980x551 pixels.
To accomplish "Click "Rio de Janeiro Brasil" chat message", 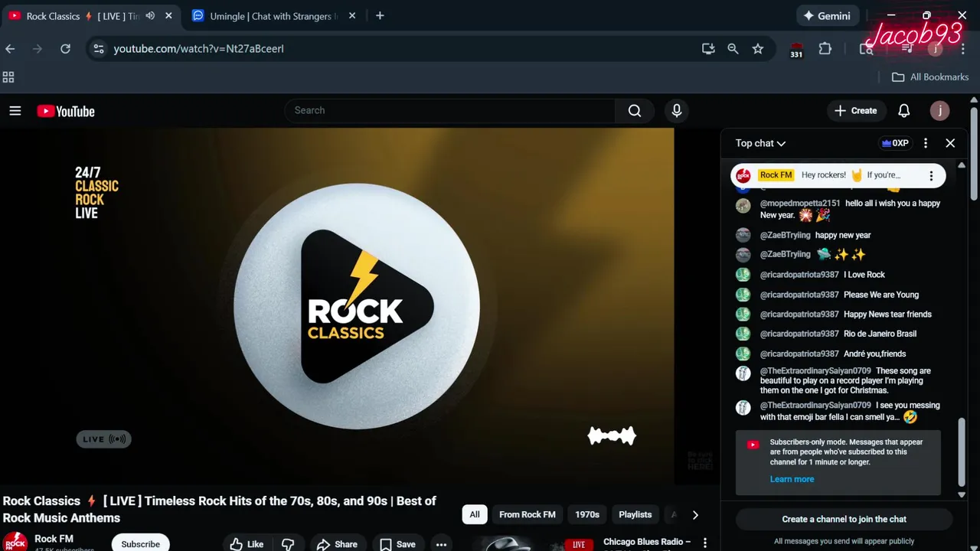I will pos(880,334).
